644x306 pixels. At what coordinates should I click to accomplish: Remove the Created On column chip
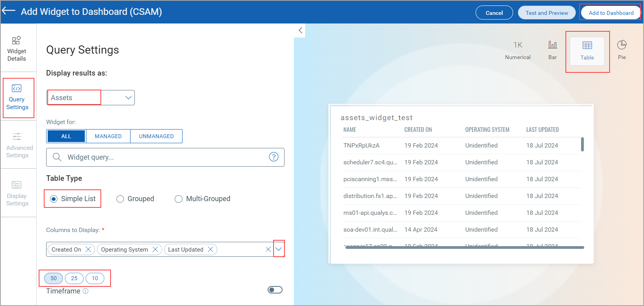[x=88, y=249]
